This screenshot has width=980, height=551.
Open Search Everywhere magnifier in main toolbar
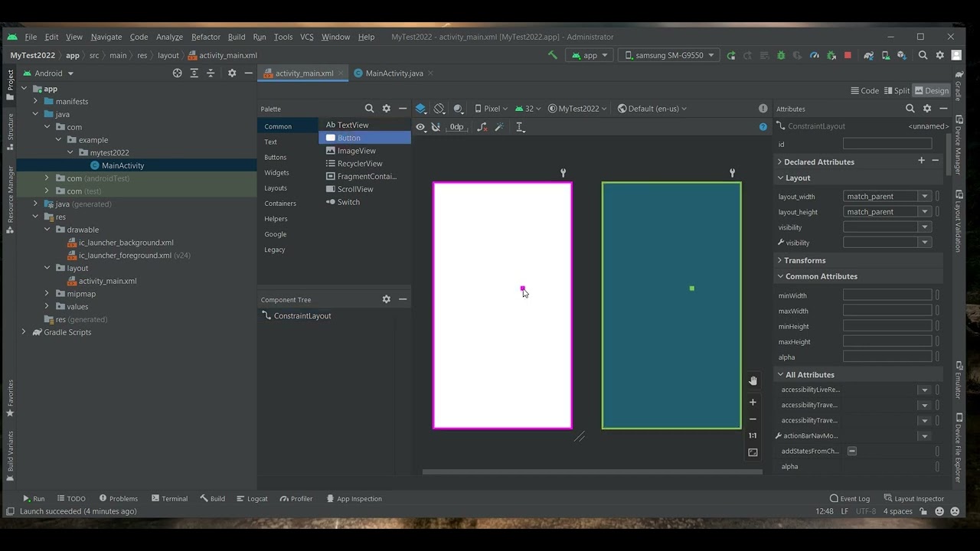(x=923, y=55)
